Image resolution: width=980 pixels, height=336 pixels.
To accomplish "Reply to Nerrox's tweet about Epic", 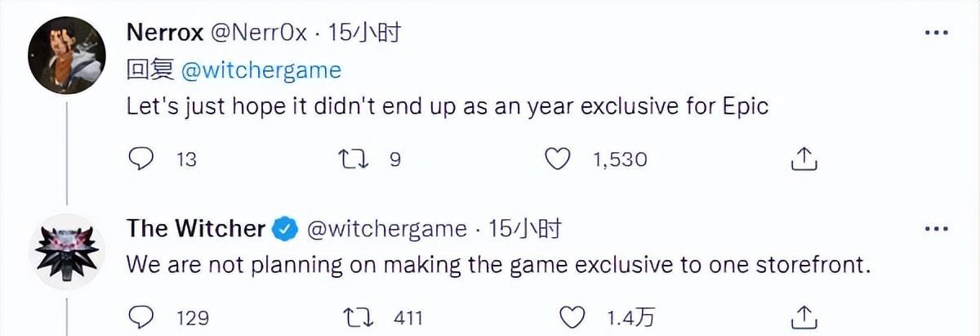I will point(142,159).
